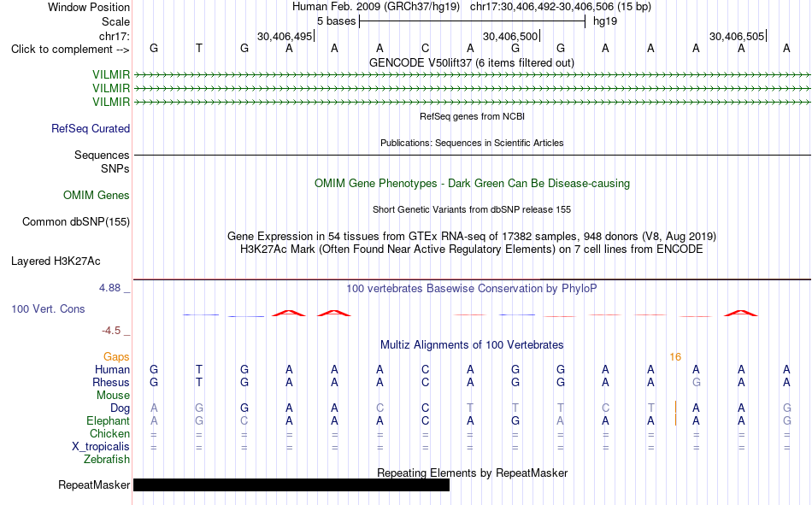Select the Common dbSNP(155) track label
This screenshot has width=812, height=505.
(75, 221)
